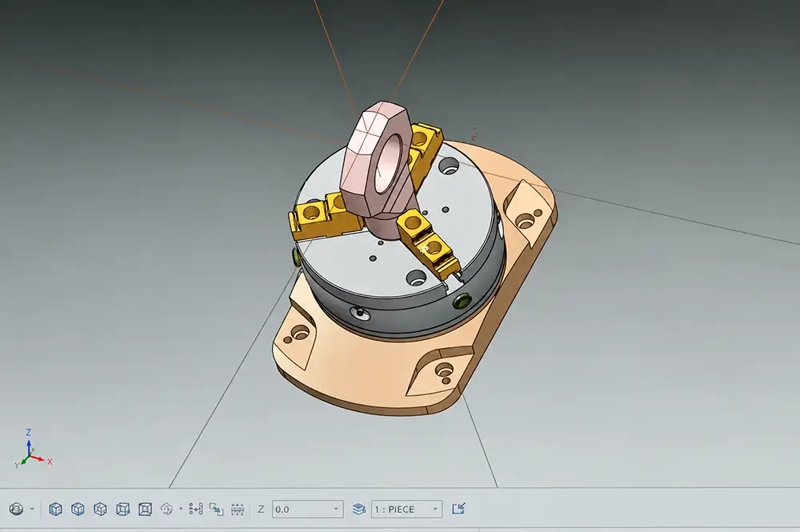Click the dashed section plane icon

238,509
